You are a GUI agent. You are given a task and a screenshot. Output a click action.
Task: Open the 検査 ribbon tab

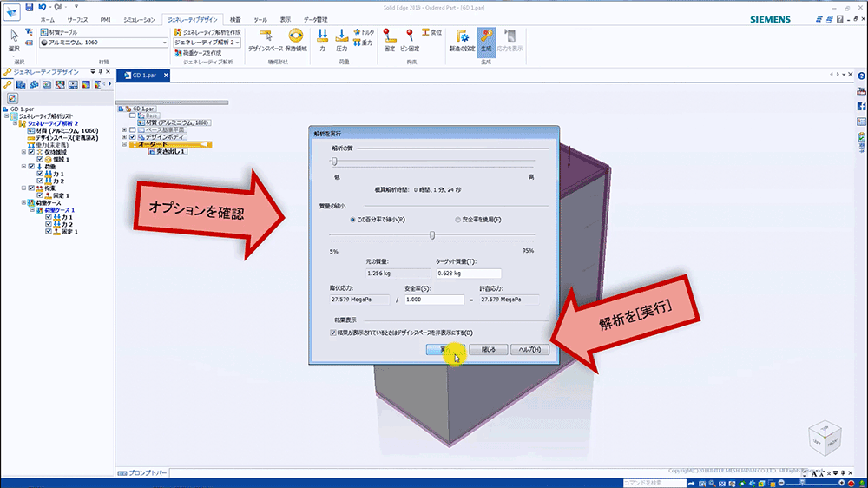click(235, 20)
